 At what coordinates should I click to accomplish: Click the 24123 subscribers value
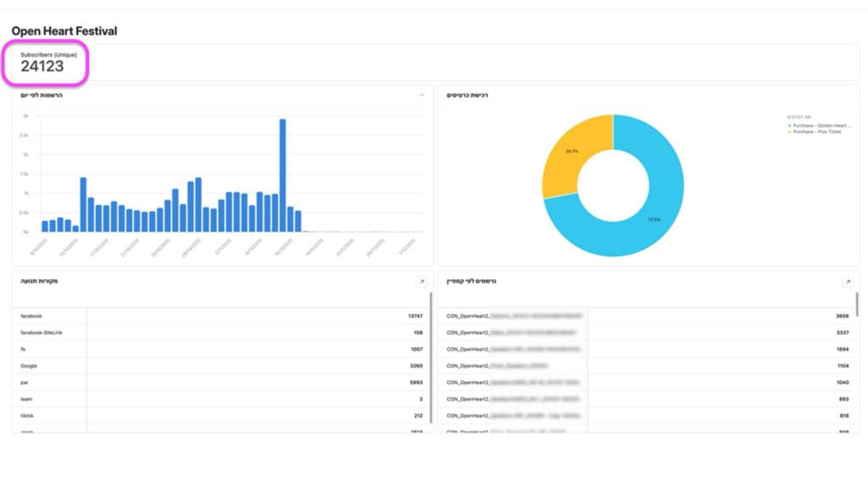(x=42, y=66)
